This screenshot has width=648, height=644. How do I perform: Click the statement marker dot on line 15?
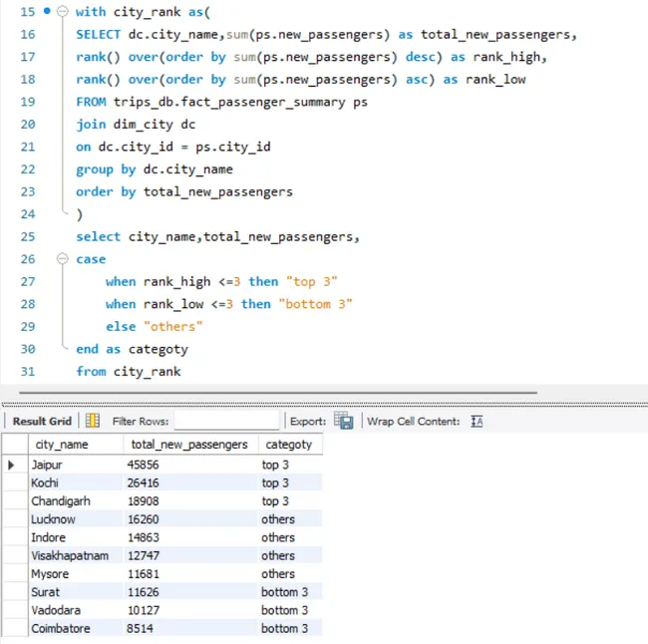[x=48, y=12]
